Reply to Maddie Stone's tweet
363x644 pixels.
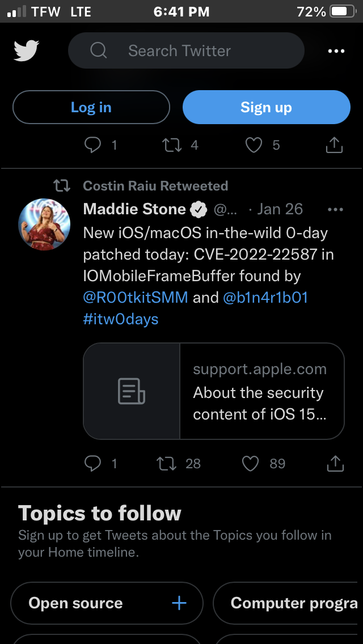coord(92,464)
